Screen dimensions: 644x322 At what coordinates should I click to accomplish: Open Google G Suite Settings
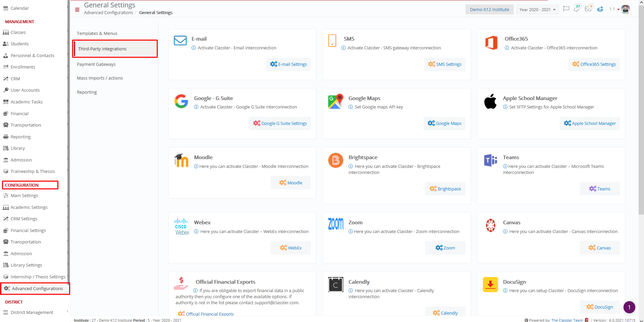[x=280, y=123]
